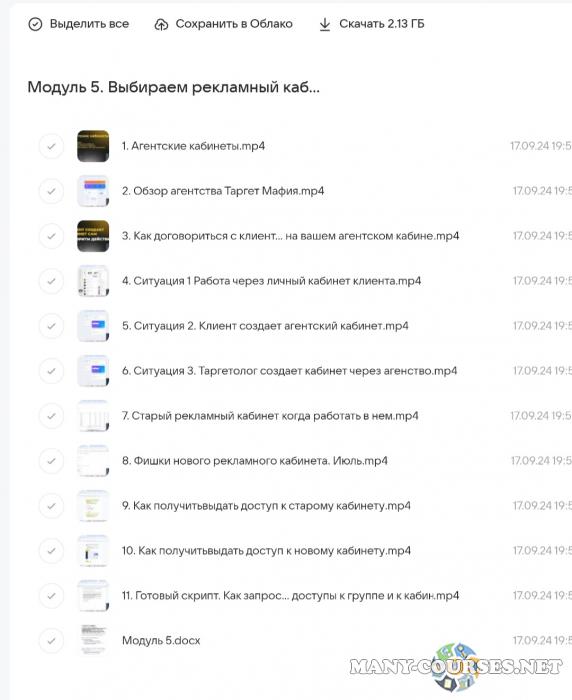Open thumbnail of 2. Обзор агентства Таргет Мафия

tap(93, 191)
